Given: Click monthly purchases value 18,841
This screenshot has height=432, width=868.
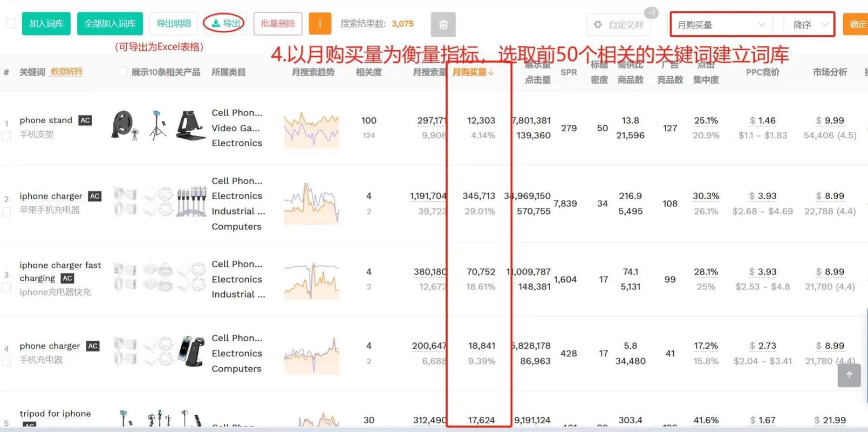Looking at the screenshot, I should [481, 346].
